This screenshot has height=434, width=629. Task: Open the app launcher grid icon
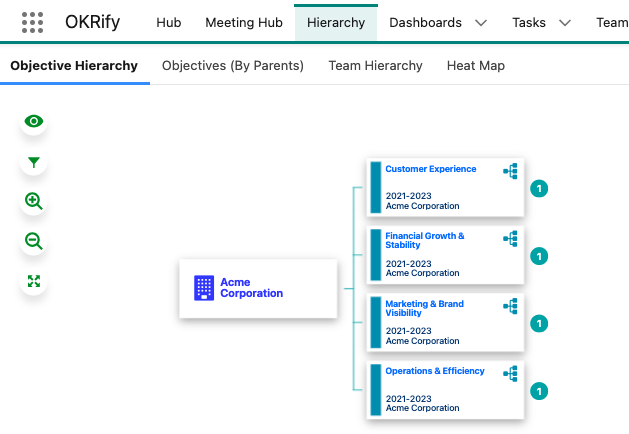point(32,22)
